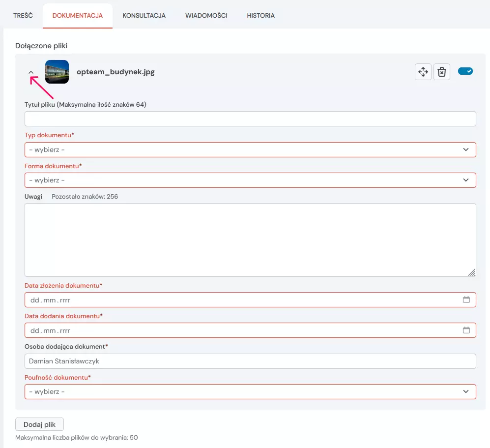Open calendar picker for Data dodania dokumentu
This screenshot has width=490, height=448.
[466, 330]
